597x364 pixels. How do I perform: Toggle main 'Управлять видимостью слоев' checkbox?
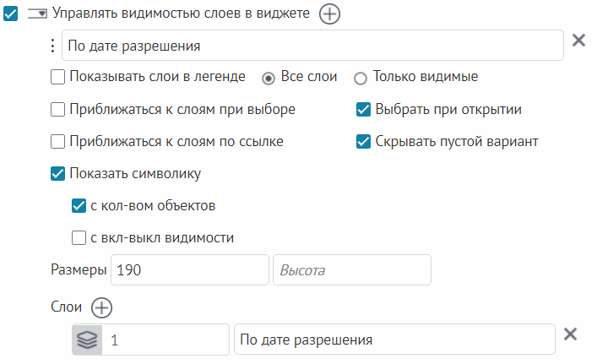(11, 14)
